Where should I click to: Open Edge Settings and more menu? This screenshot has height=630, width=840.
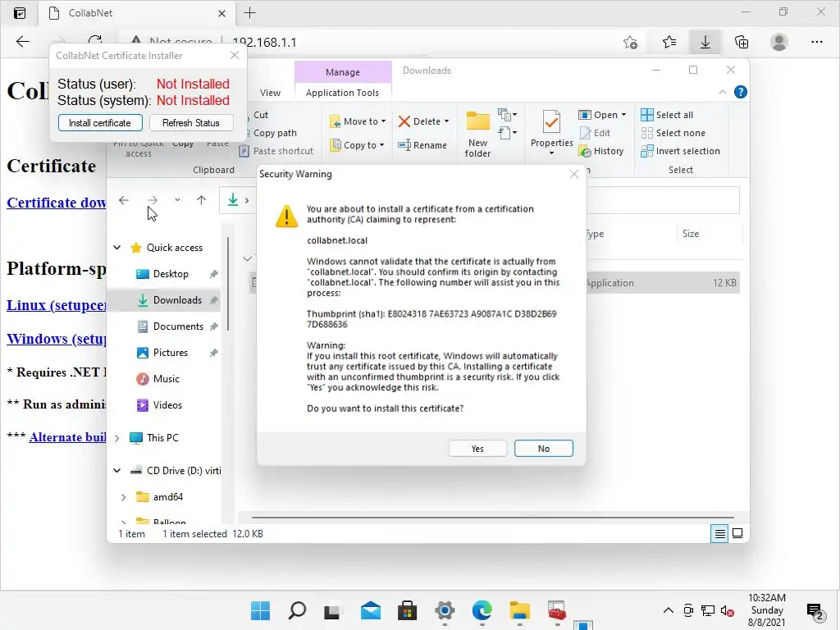pyautogui.click(x=816, y=42)
